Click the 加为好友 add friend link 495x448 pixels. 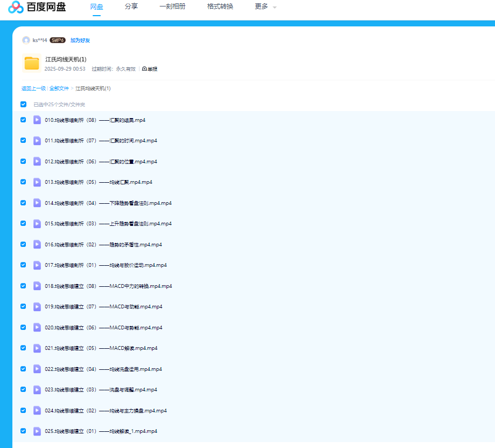80,40
